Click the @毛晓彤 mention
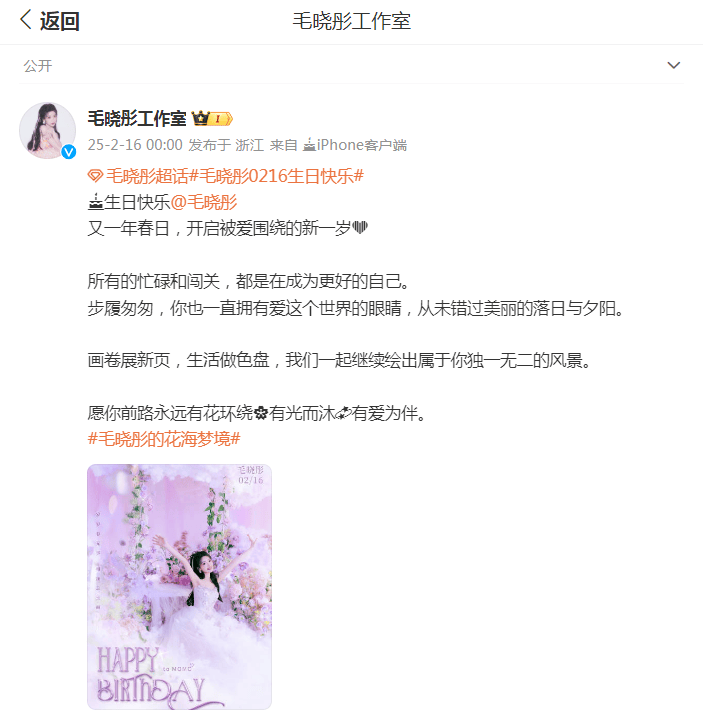Image resolution: width=703 pixels, height=719 pixels. [x=204, y=202]
